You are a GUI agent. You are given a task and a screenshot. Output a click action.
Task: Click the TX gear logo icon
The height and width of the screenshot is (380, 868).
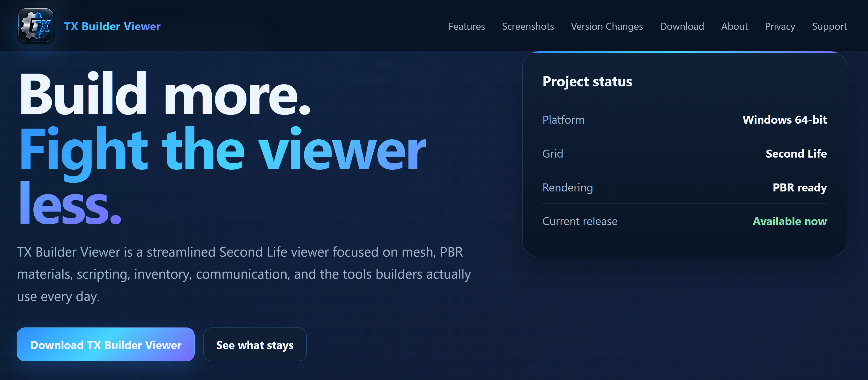pos(36,26)
